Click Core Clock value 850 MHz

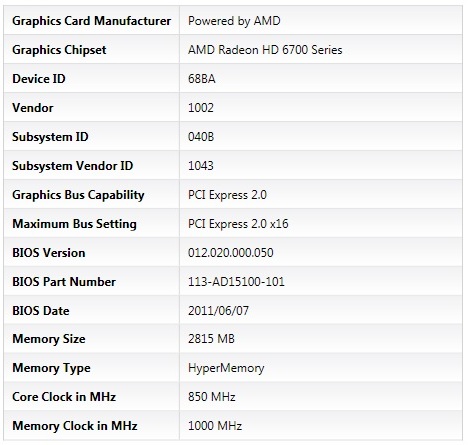pos(212,397)
